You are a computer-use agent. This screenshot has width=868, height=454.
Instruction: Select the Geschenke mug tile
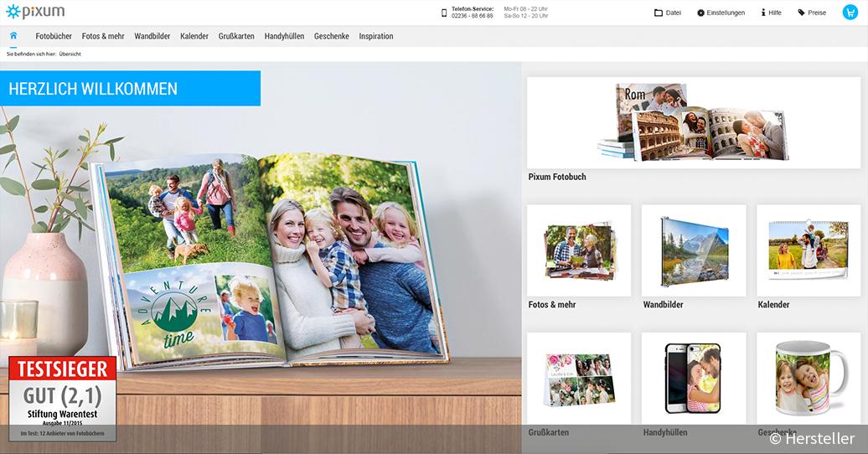tap(809, 379)
